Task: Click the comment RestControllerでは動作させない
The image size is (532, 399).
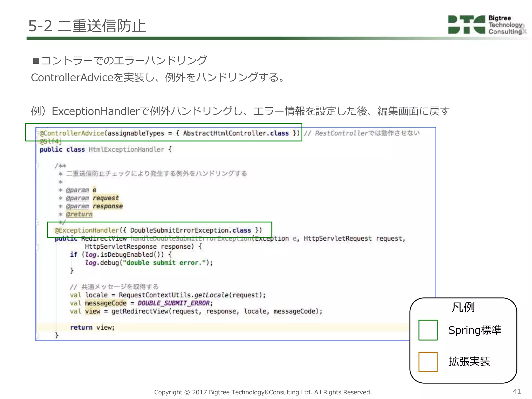Action: pos(362,133)
